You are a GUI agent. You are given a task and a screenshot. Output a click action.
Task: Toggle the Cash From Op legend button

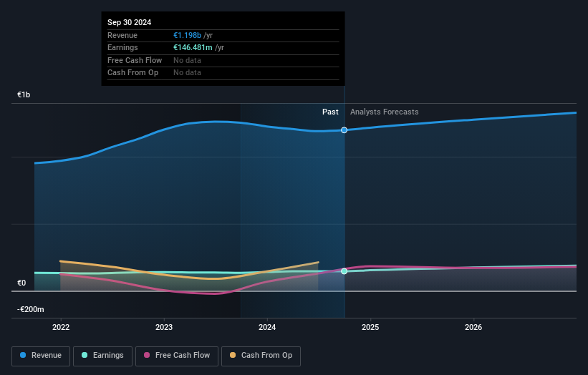(x=261, y=356)
